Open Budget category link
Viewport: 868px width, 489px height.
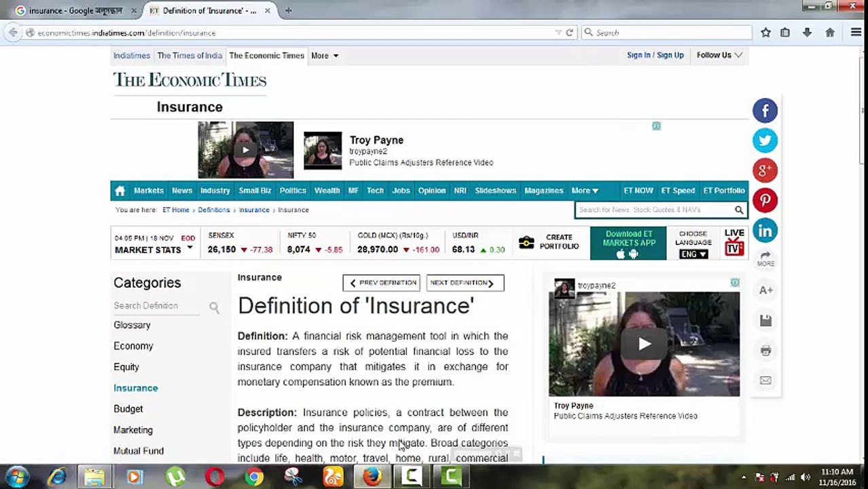tap(128, 409)
